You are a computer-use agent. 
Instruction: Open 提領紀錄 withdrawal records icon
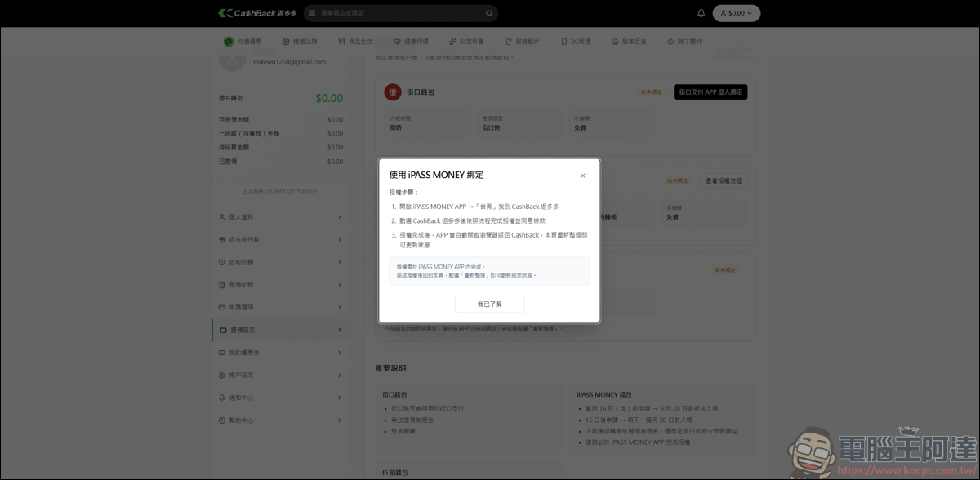pos(221,285)
